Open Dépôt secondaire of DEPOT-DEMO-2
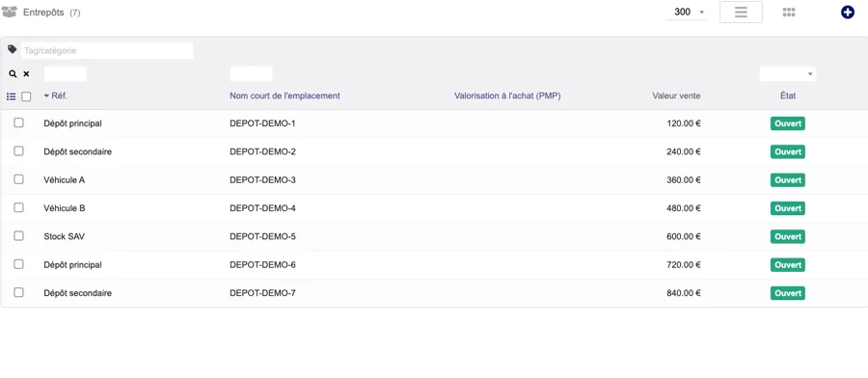 pyautogui.click(x=77, y=151)
